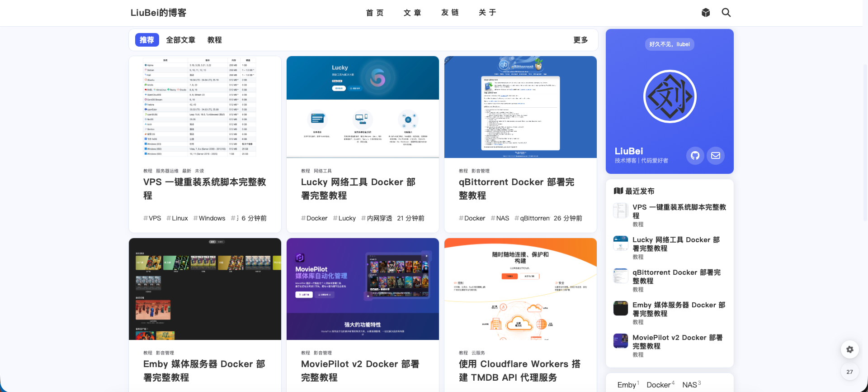Click the NAS tag in tag cloud
868x392 pixels.
pos(692,385)
